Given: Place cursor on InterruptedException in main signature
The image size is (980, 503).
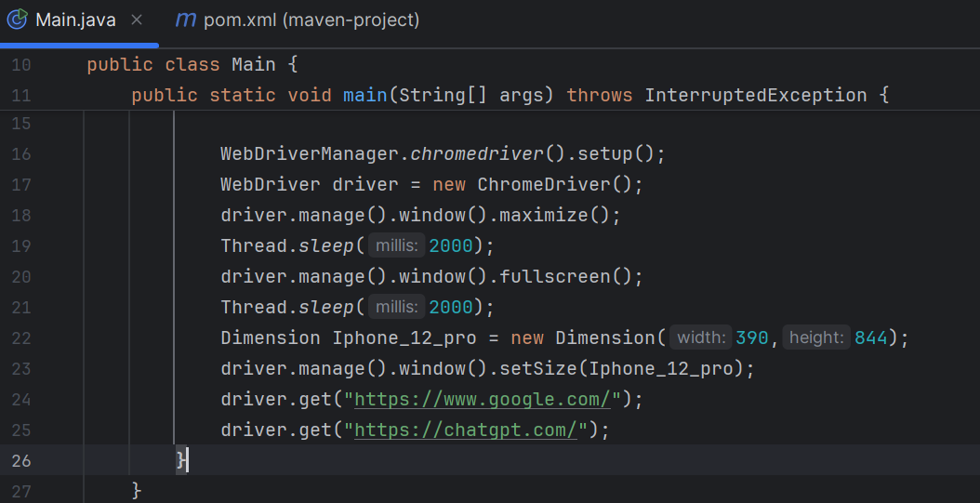Looking at the screenshot, I should (755, 96).
